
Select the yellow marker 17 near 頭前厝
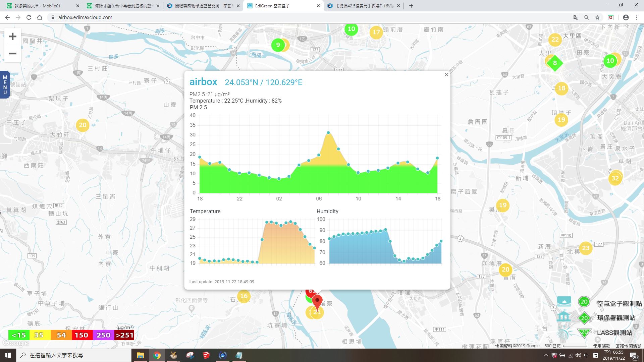pyautogui.click(x=376, y=32)
